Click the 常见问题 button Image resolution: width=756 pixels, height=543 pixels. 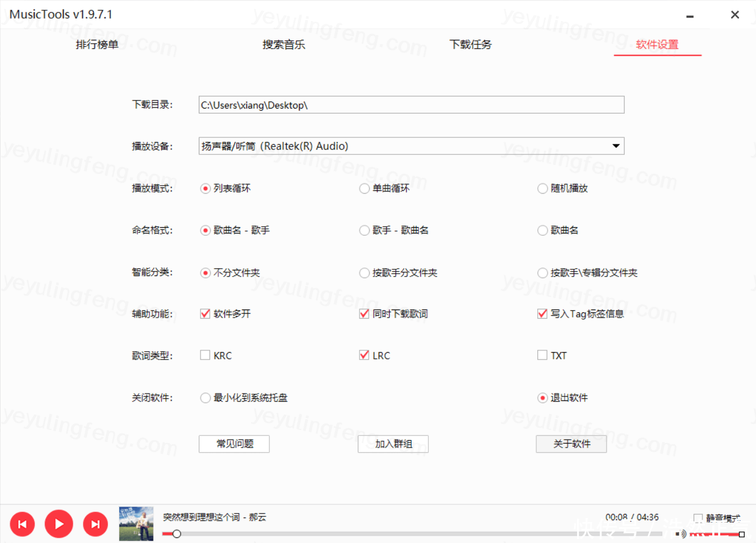[x=234, y=444]
